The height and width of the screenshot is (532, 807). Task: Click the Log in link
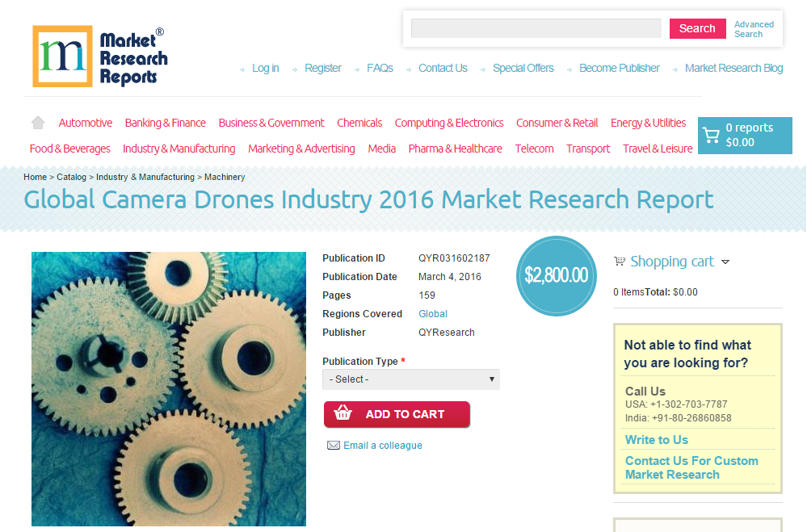(266, 69)
